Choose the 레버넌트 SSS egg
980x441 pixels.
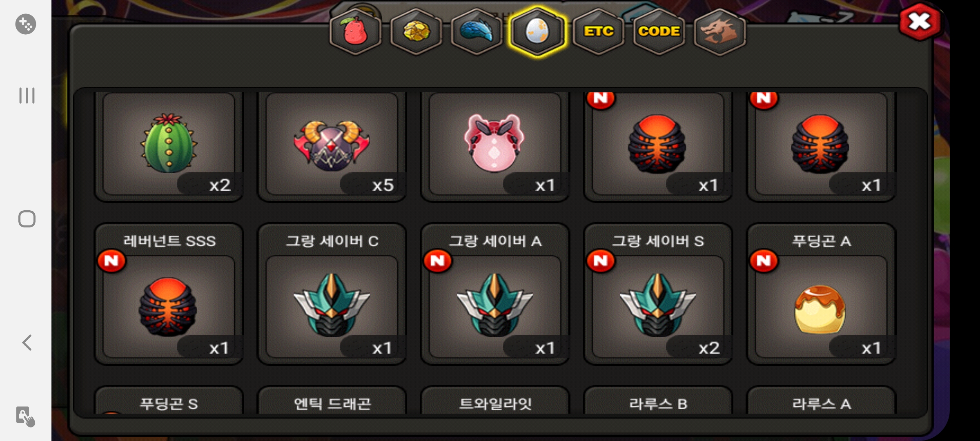(x=169, y=293)
